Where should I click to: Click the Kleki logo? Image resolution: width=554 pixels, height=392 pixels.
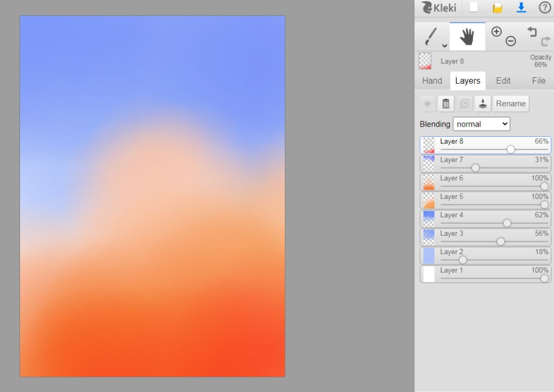(438, 8)
